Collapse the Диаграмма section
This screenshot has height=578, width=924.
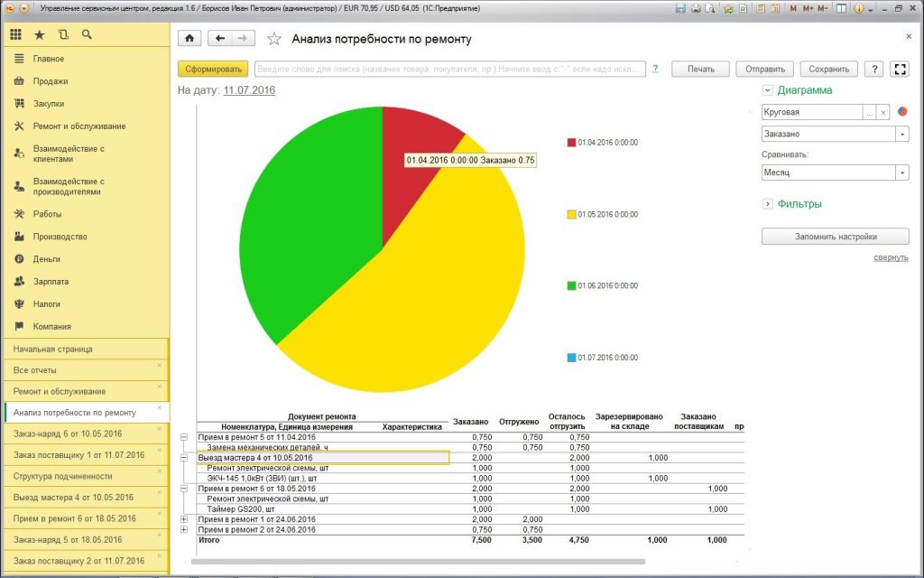click(x=767, y=90)
